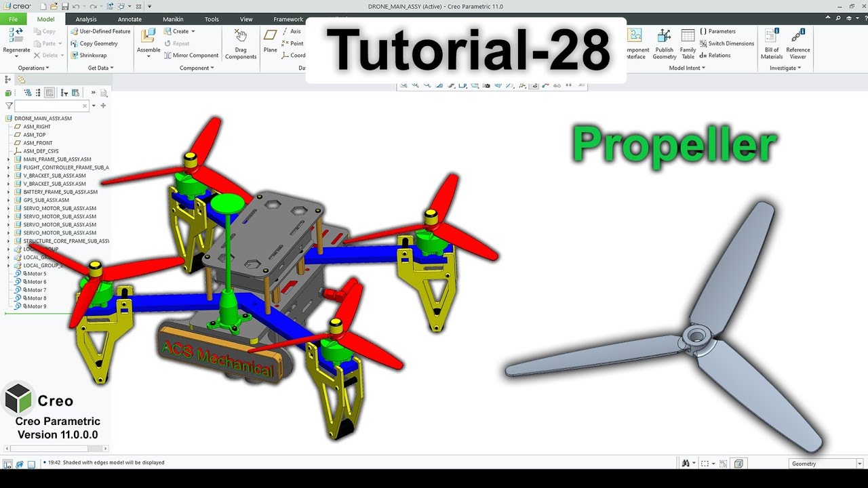
Task: Open Relations editor
Action: [715, 56]
